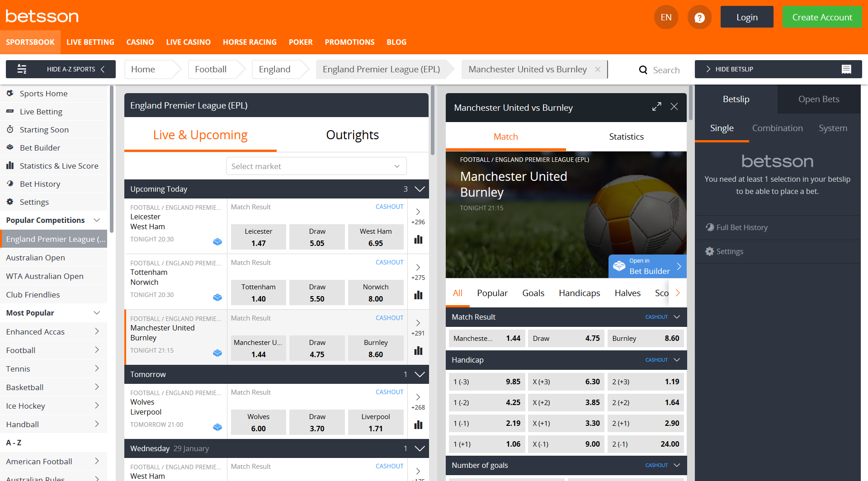Open Bet Builder icon for Tottenham match

tap(217, 297)
